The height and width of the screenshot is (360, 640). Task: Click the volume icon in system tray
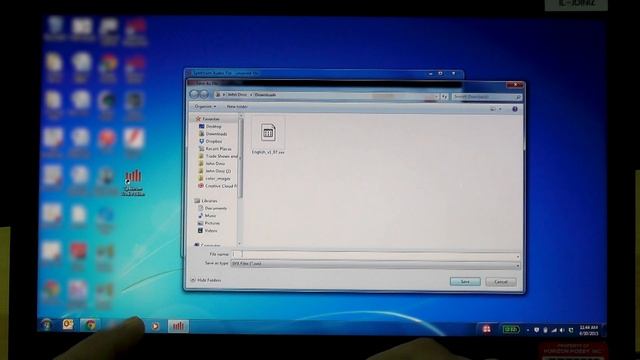[562, 330]
